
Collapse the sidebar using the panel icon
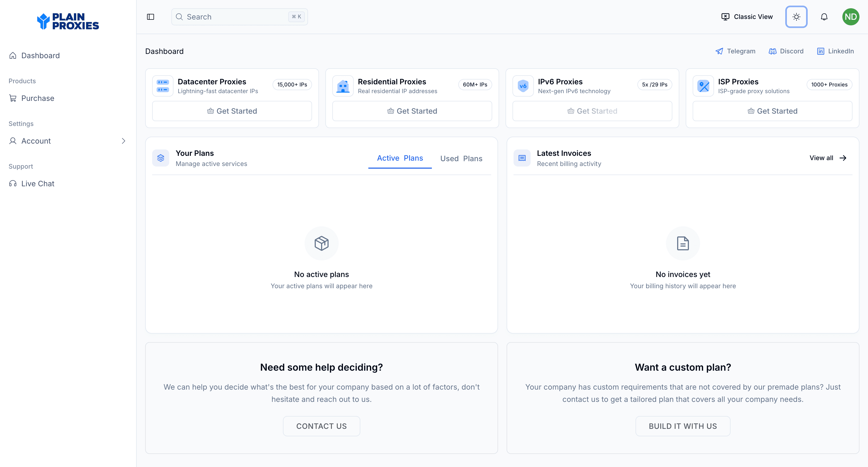150,17
